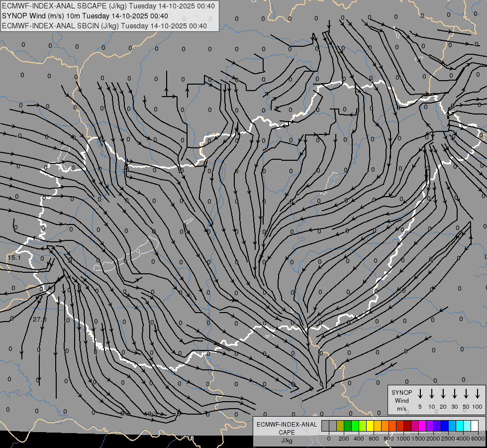Click the 15.1 value on the map
This screenshot has width=487, height=448.
coord(14,258)
